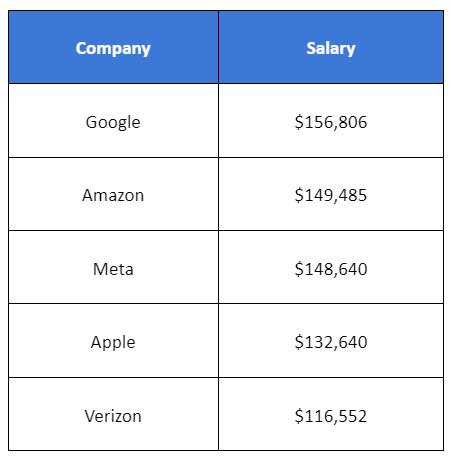Click the Amazon company name text
The width and height of the screenshot is (451, 457).
[x=113, y=195]
